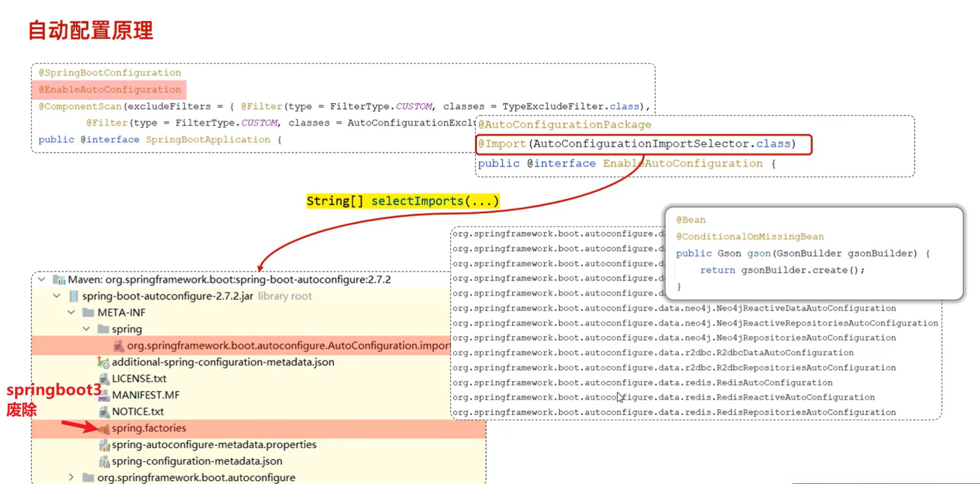Click the 自动配置原理 slide title
This screenshot has height=484, width=980.
click(91, 30)
